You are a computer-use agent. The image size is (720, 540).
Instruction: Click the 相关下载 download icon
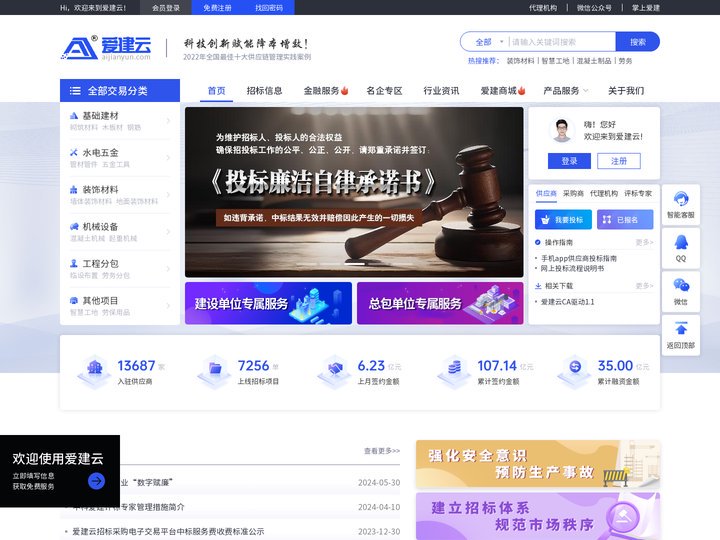(x=538, y=286)
